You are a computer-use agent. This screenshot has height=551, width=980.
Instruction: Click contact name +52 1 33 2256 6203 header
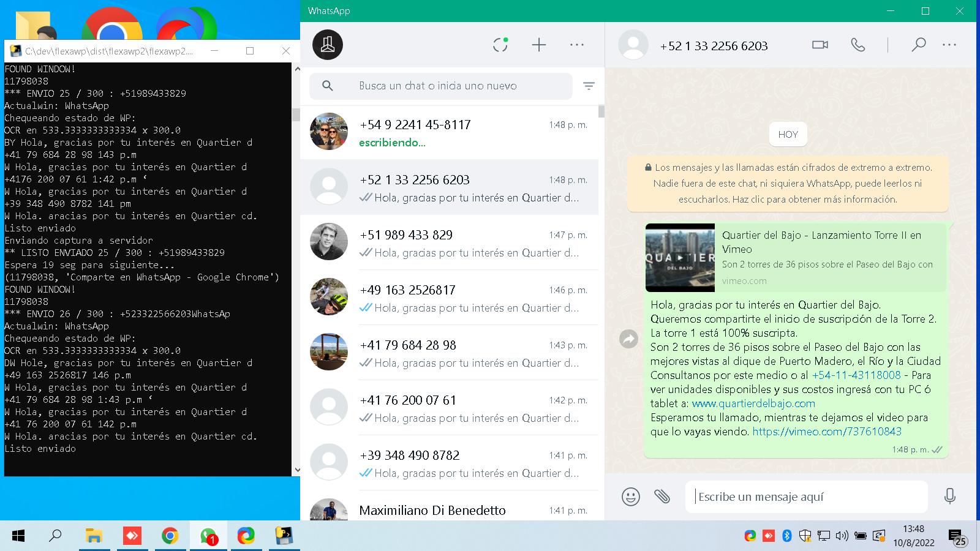pos(714,46)
